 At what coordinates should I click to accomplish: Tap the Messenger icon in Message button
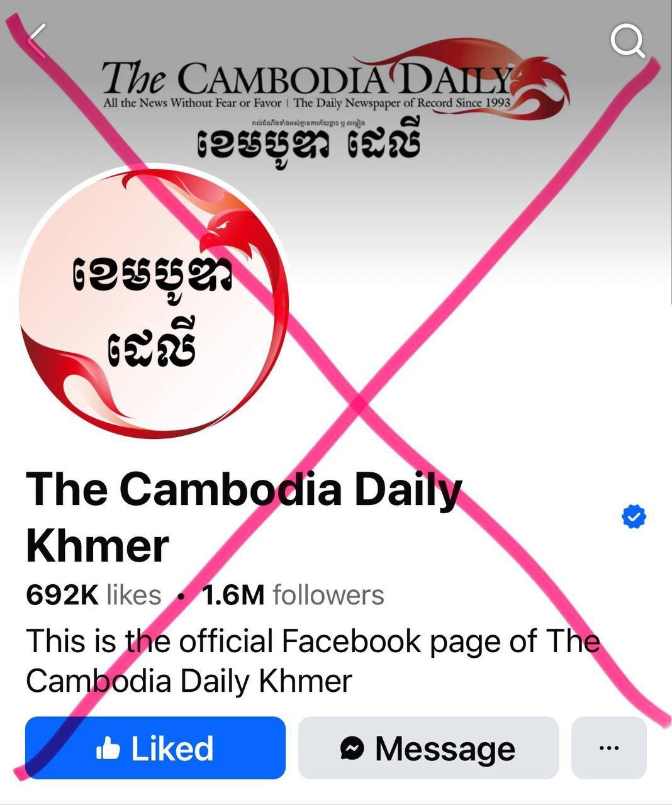pyautogui.click(x=353, y=748)
